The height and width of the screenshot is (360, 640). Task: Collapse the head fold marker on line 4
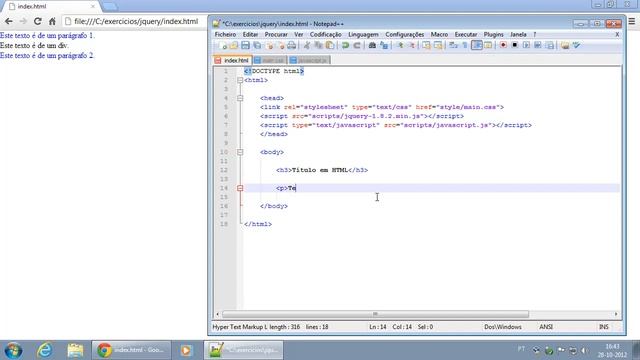pyautogui.click(x=240, y=98)
